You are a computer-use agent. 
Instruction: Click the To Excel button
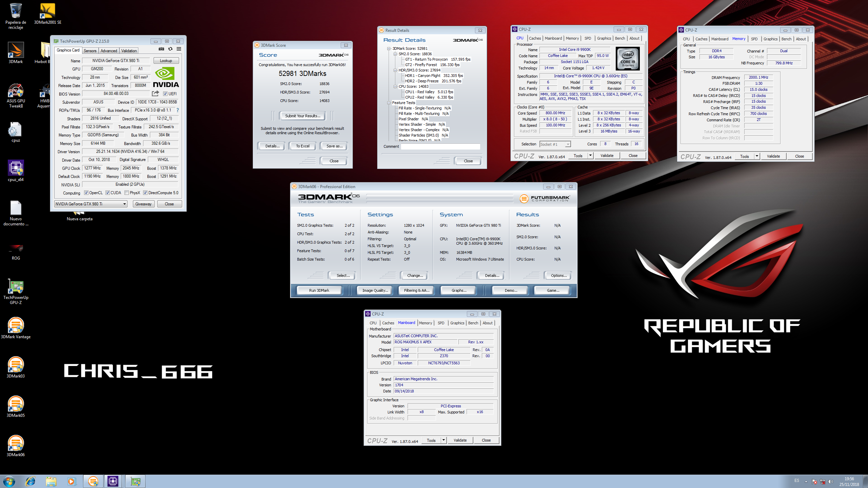pyautogui.click(x=302, y=146)
